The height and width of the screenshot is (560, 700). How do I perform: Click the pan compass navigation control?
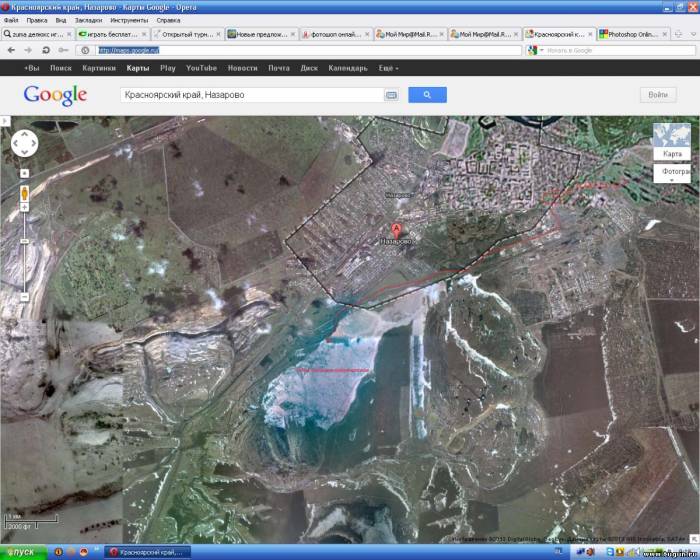pyautogui.click(x=24, y=144)
